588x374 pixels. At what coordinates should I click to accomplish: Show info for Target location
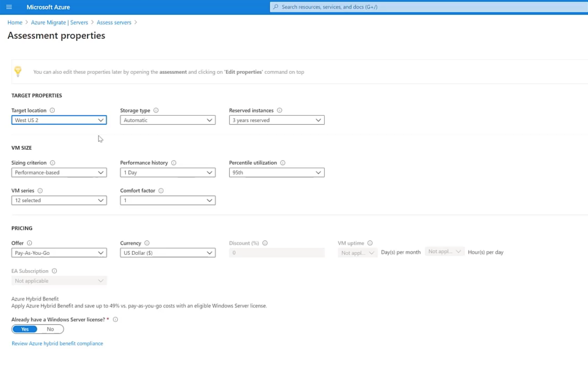pos(53,110)
